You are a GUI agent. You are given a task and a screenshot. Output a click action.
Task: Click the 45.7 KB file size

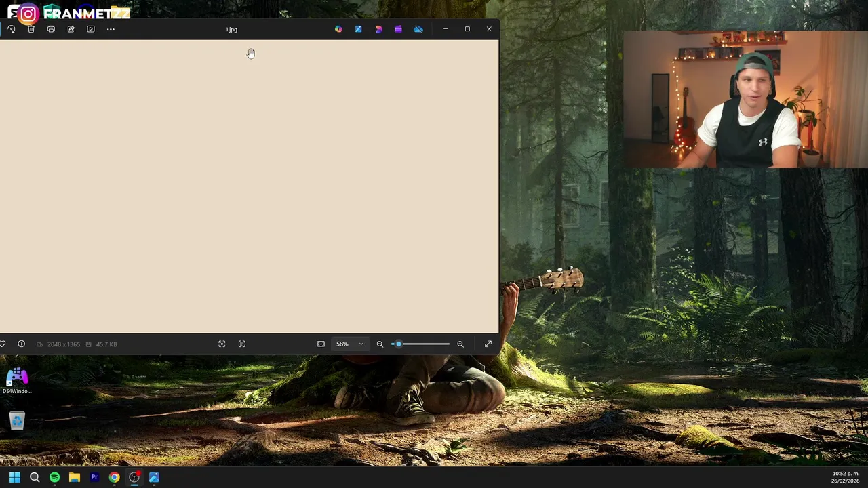pos(106,344)
